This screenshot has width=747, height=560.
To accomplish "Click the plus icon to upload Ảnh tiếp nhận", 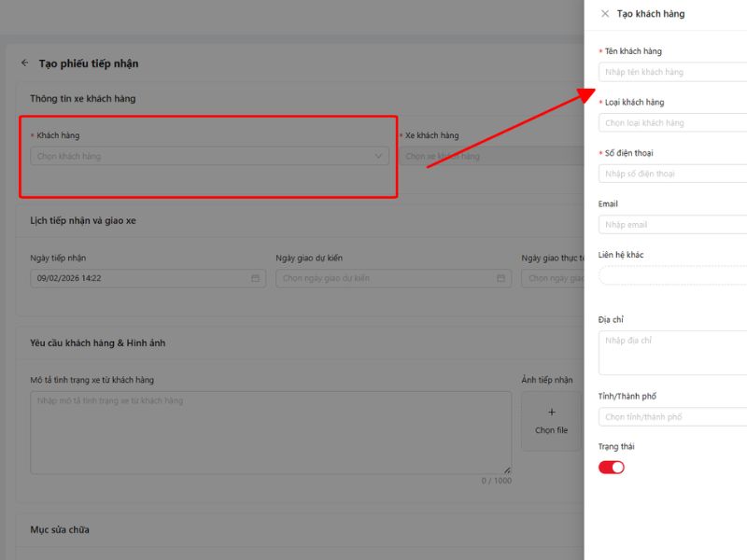I will click(551, 412).
